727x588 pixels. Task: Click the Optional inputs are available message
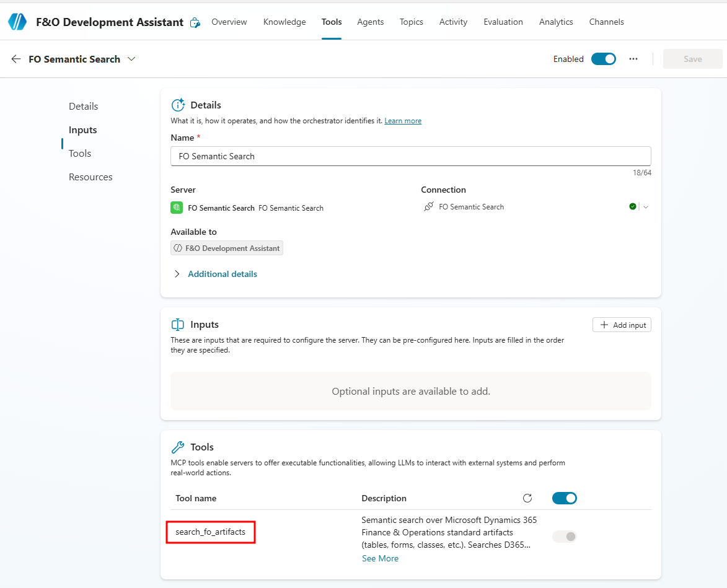[x=411, y=391]
